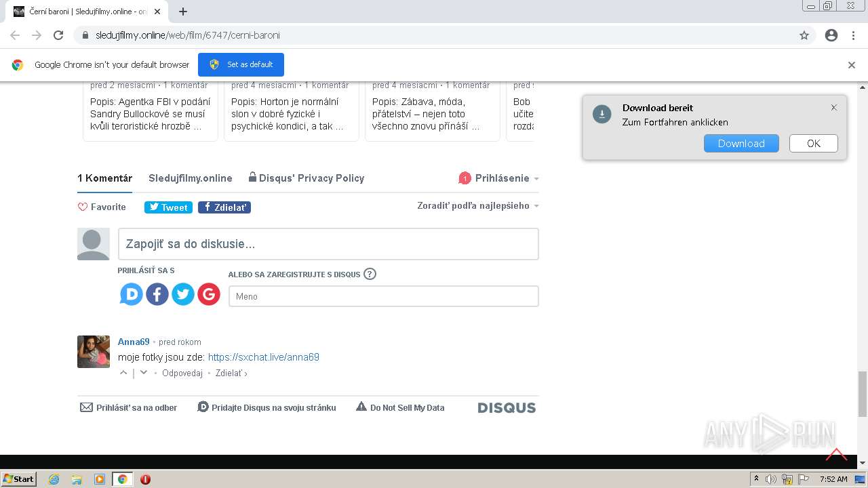Click the red Opera taskbar icon
Screen dimensions: 868x488
pos(145,479)
